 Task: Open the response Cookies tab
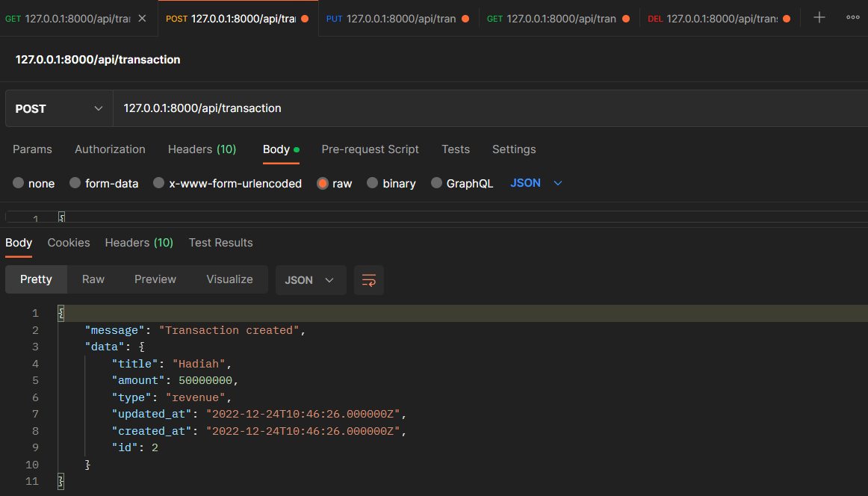pos(69,243)
